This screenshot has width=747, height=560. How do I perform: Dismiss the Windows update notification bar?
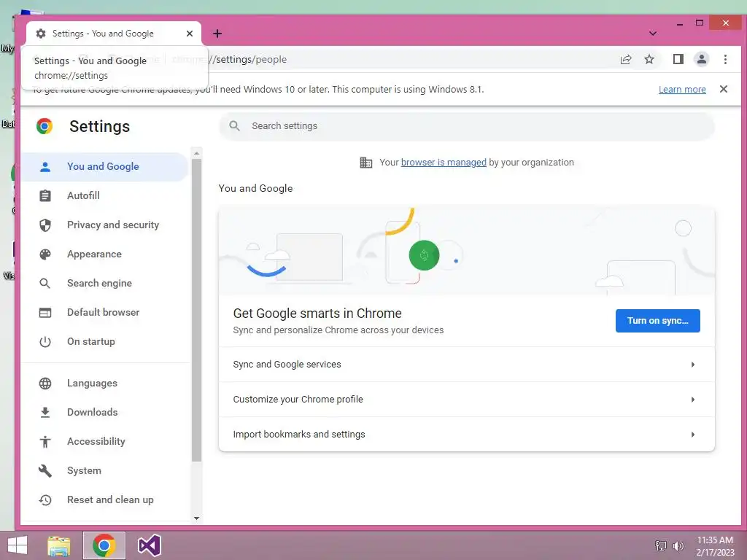pyautogui.click(x=723, y=89)
